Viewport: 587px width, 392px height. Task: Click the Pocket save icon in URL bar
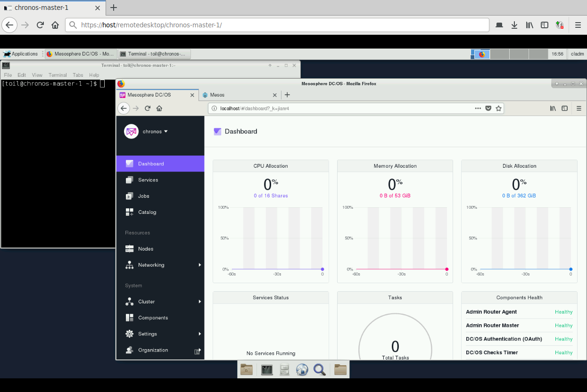(488, 108)
